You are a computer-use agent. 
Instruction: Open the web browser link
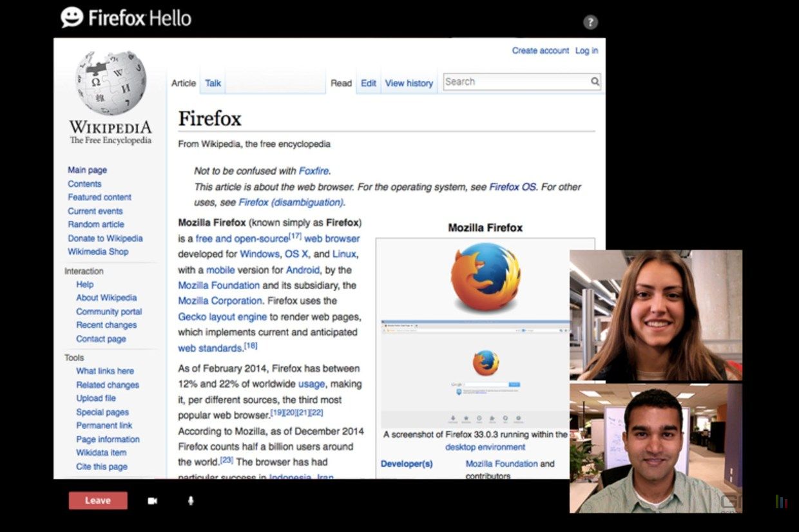332,238
